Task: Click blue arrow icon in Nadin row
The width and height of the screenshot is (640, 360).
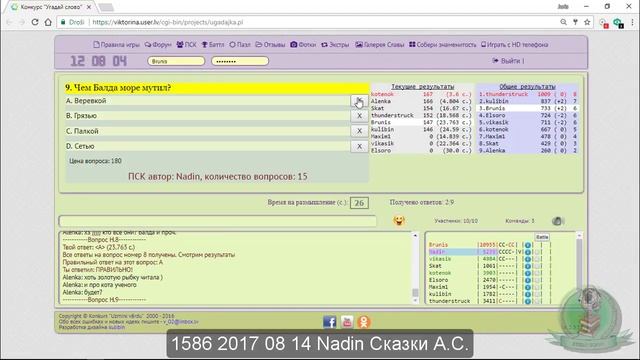Action: click(527, 252)
